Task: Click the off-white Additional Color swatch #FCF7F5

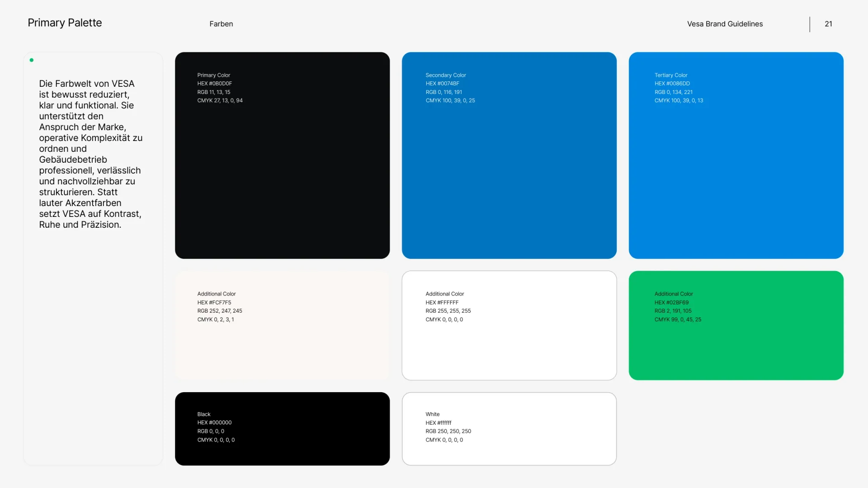Action: coord(282,325)
